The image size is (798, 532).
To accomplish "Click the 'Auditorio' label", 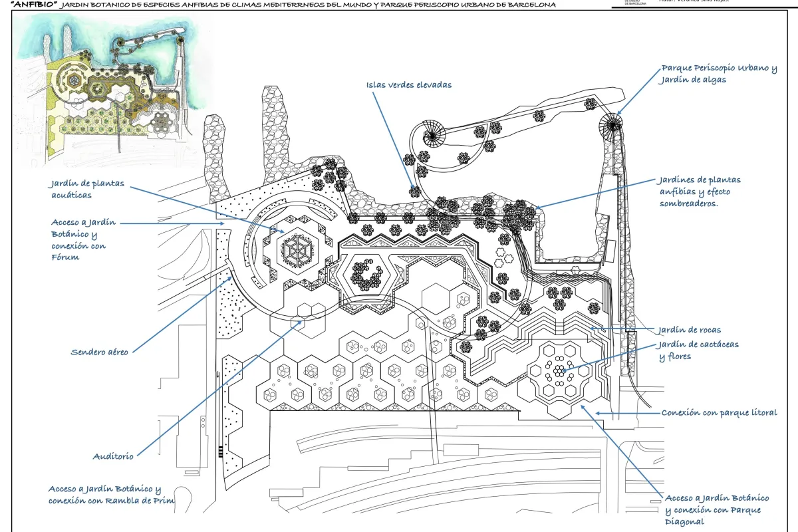I will point(113,456).
